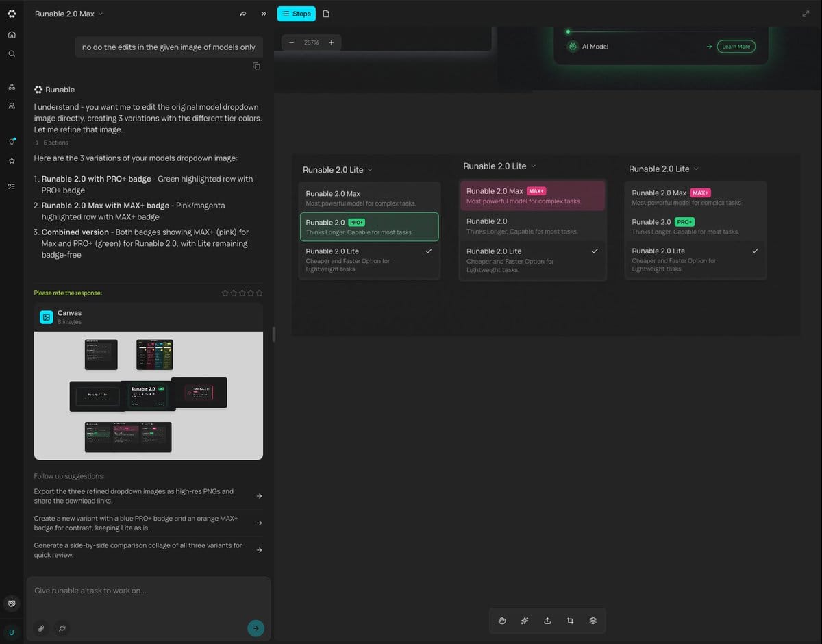Image resolution: width=822 pixels, height=644 pixels.
Task: Click the zoom in plus button
Action: 332,42
